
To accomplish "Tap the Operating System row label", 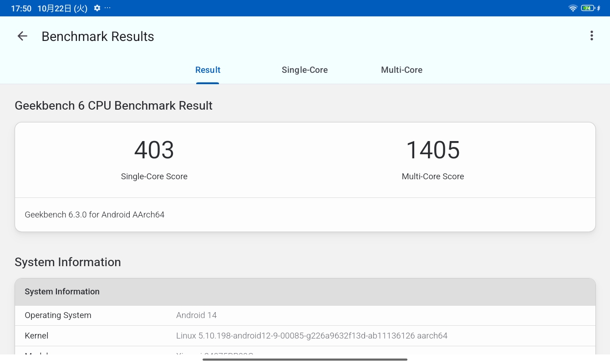I will tap(58, 315).
